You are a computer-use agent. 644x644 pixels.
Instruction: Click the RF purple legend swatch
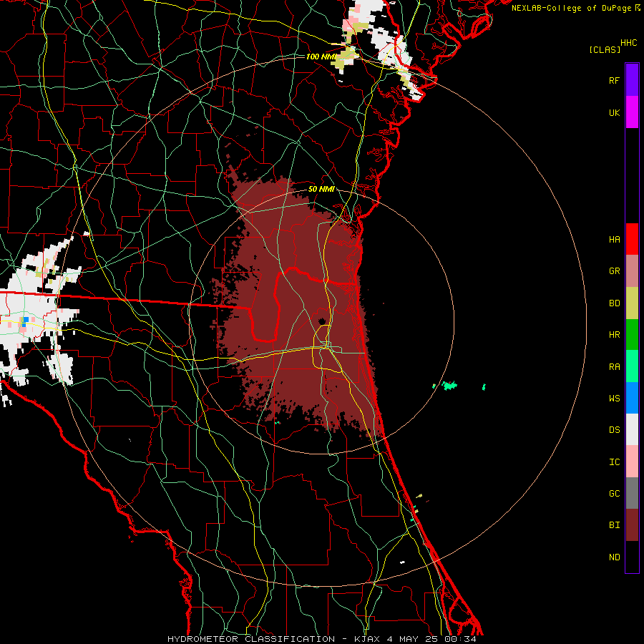pos(632,80)
